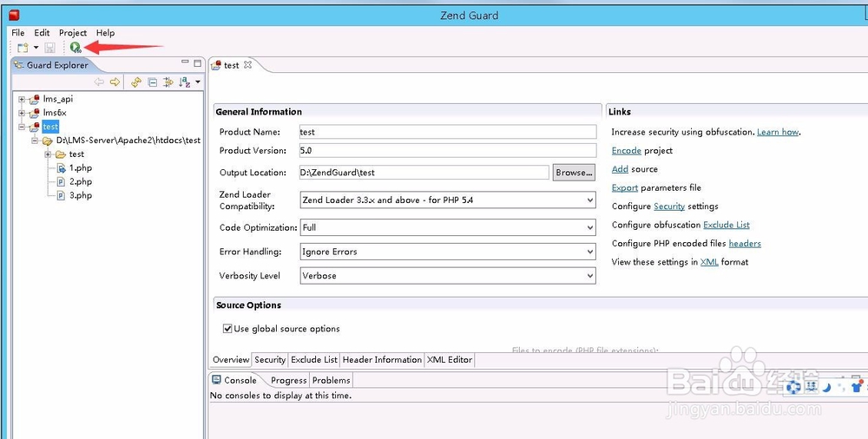Viewport: 868px width, 439px height.
Task: Open the Project menu
Action: [73, 33]
